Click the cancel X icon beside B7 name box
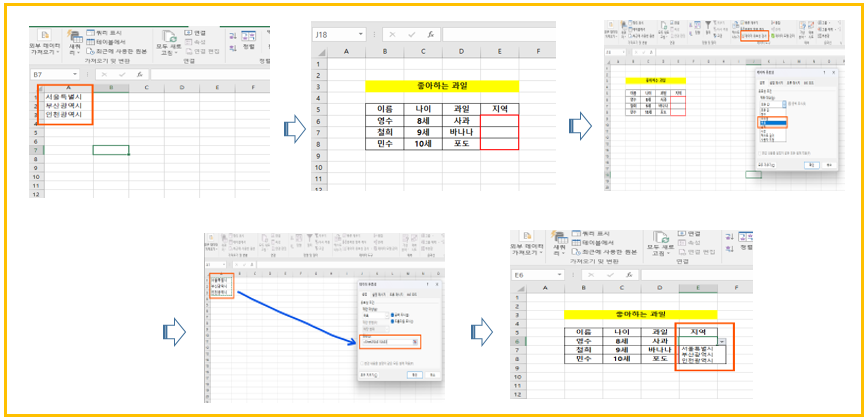 tap(105, 74)
